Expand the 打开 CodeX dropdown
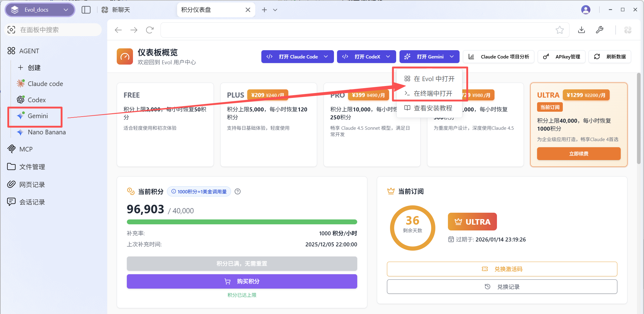 (388, 57)
